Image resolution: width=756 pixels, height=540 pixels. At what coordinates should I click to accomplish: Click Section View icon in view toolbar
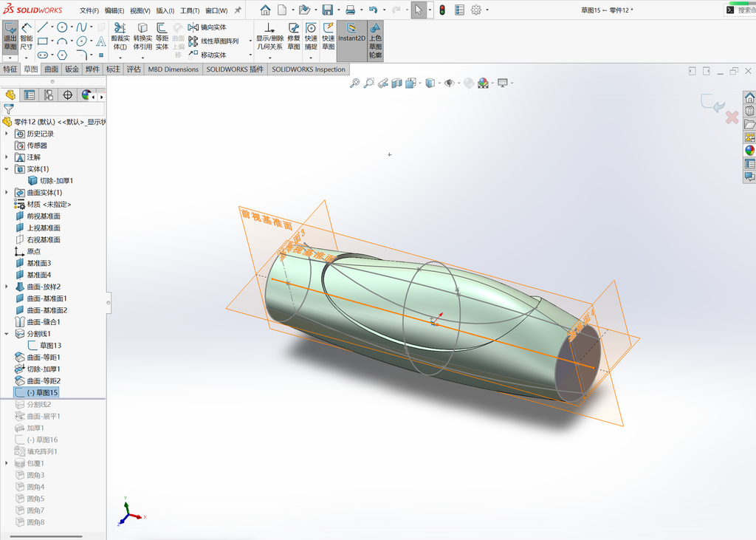(x=396, y=83)
